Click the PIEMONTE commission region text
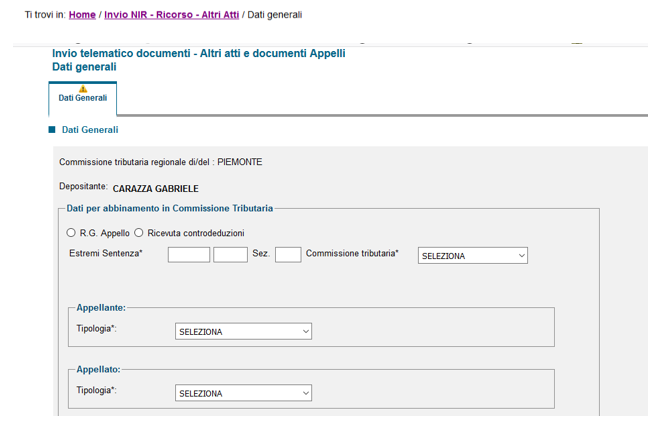The image size is (659, 430). click(x=240, y=162)
